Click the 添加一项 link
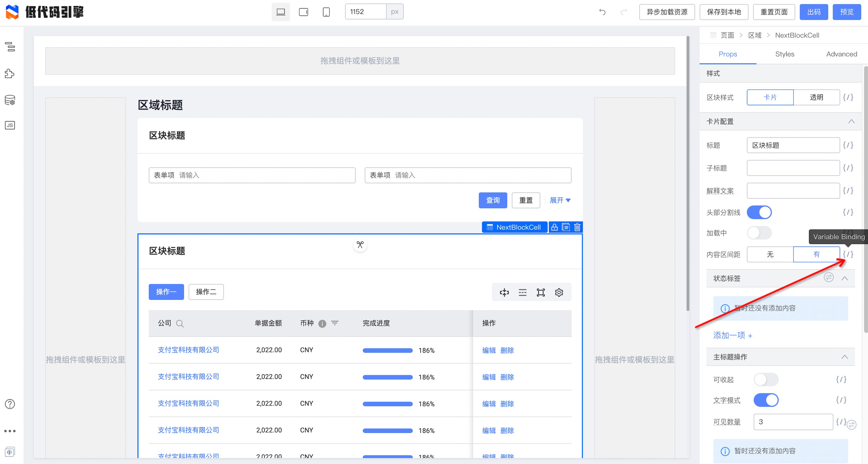Screen dimensions: 868x464 click(733, 335)
